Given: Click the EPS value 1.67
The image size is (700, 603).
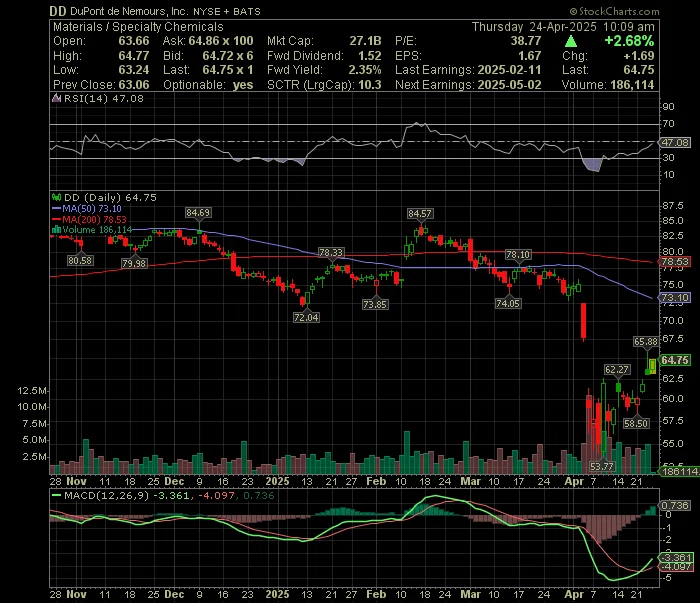Looking at the screenshot, I should [x=530, y=56].
